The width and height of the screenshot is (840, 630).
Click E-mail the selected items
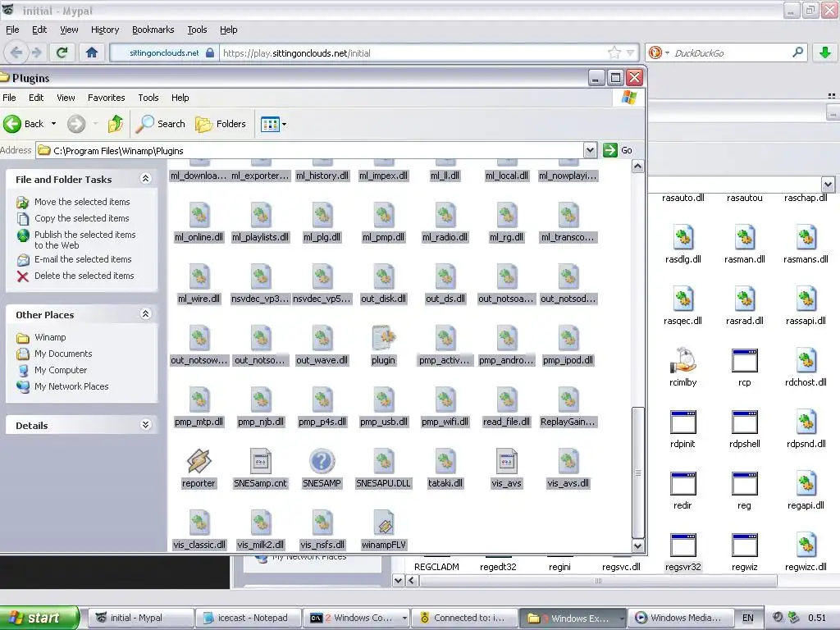pyautogui.click(x=83, y=258)
